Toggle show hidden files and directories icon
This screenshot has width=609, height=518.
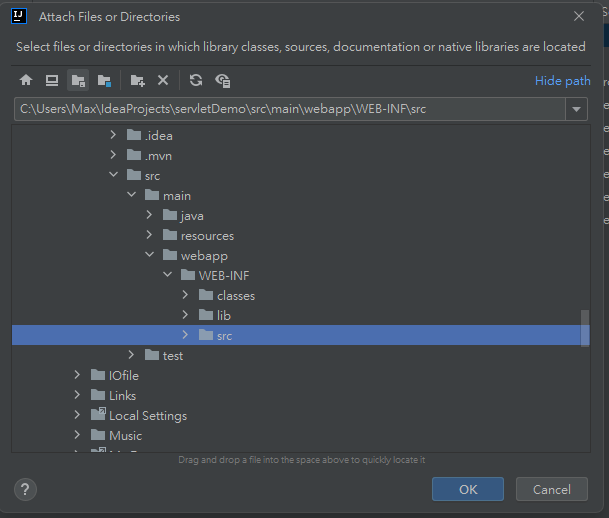click(223, 81)
